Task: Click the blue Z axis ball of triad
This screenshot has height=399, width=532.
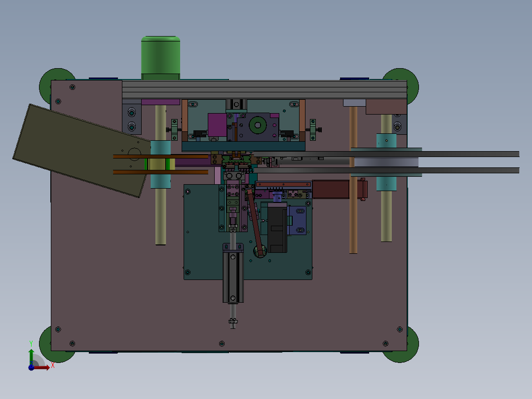Action: coord(31,368)
